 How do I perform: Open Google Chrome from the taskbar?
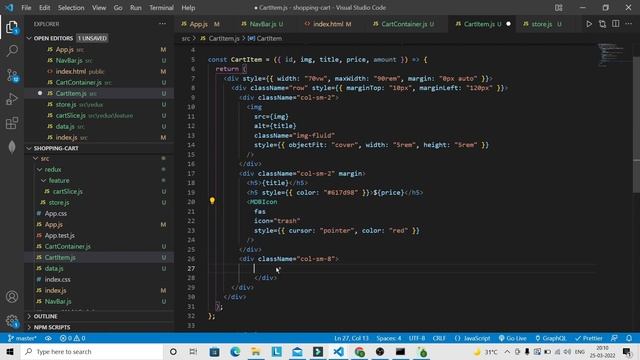coord(359,352)
